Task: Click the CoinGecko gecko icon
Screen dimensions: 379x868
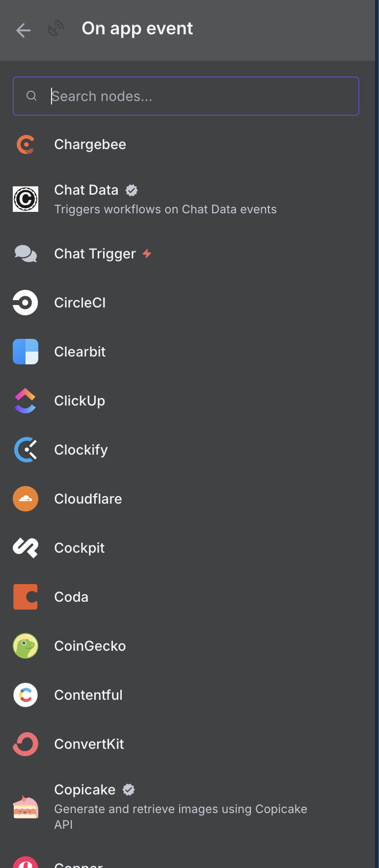Action: [26, 646]
